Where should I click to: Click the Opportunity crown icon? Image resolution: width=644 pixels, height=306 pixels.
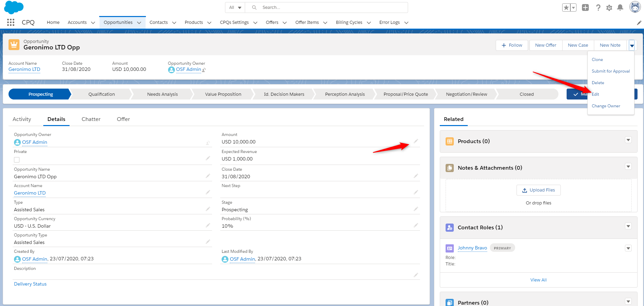pos(14,45)
